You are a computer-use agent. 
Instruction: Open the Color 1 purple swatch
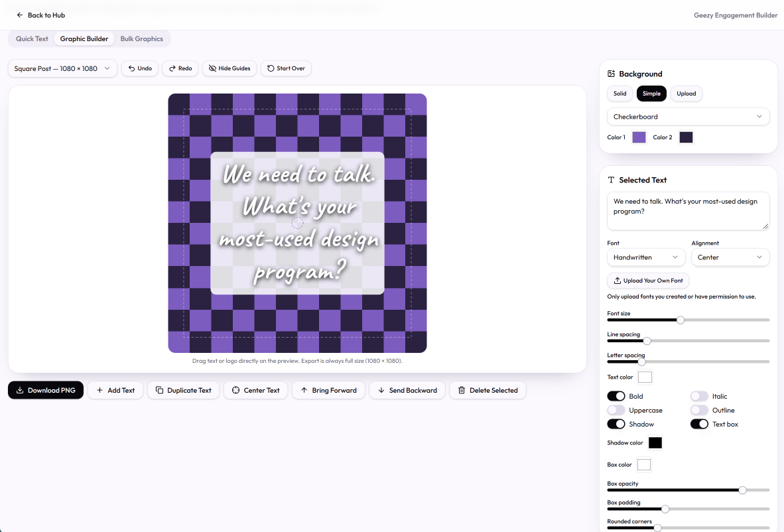(639, 137)
